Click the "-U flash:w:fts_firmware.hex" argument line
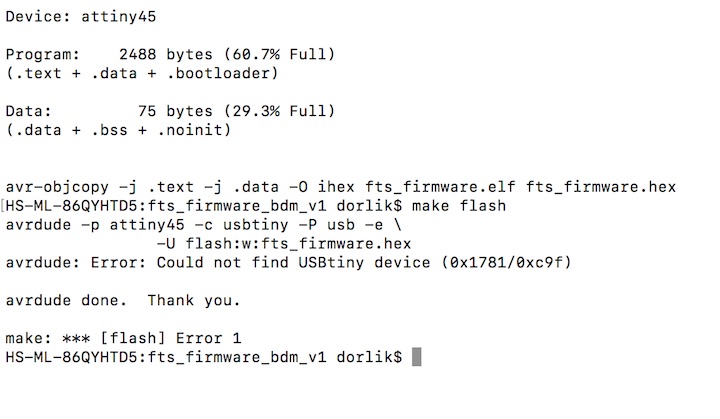This screenshot has width=720, height=419. click(284, 244)
